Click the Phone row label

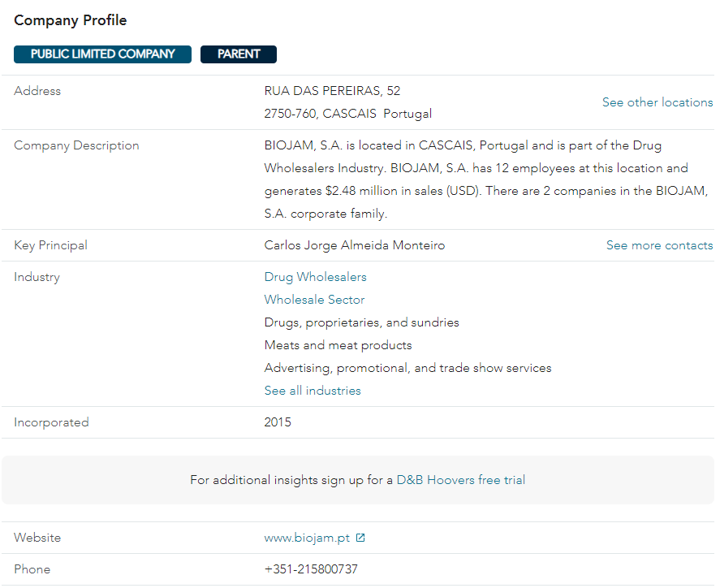[x=32, y=569]
